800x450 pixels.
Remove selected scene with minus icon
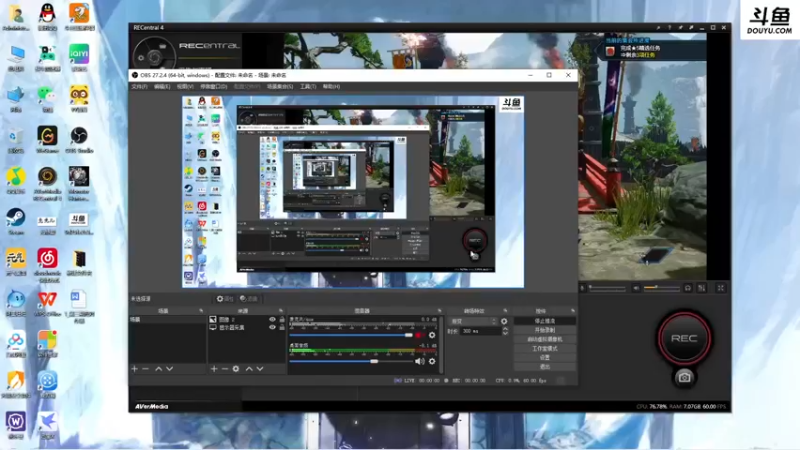[145, 368]
